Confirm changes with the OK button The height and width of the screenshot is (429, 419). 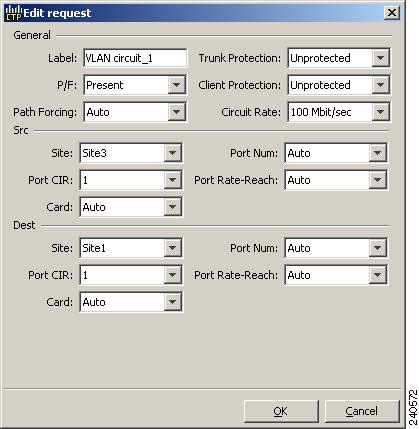coord(281,411)
